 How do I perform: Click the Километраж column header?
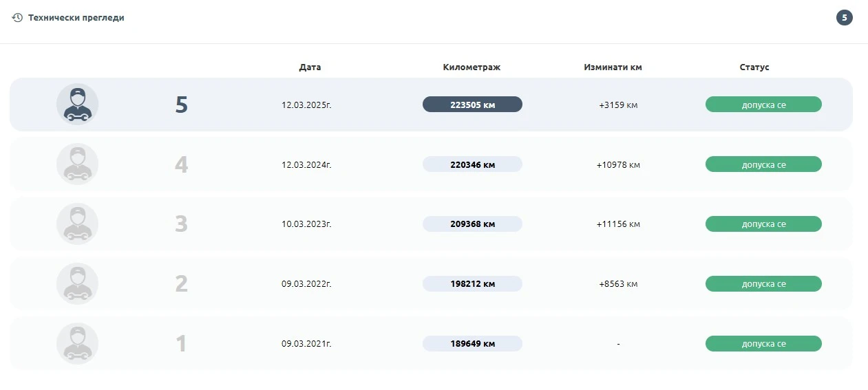click(x=472, y=67)
